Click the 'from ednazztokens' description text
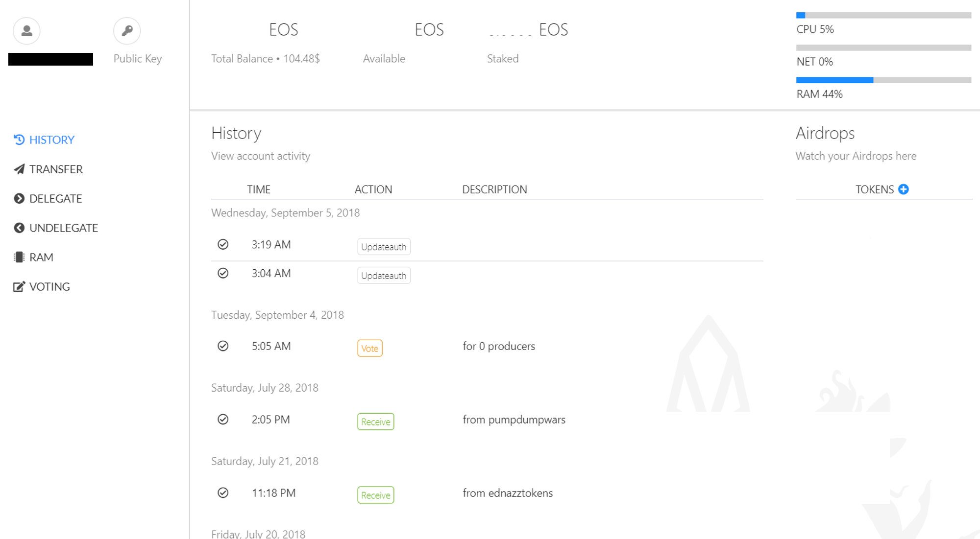980x539 pixels. (x=508, y=493)
